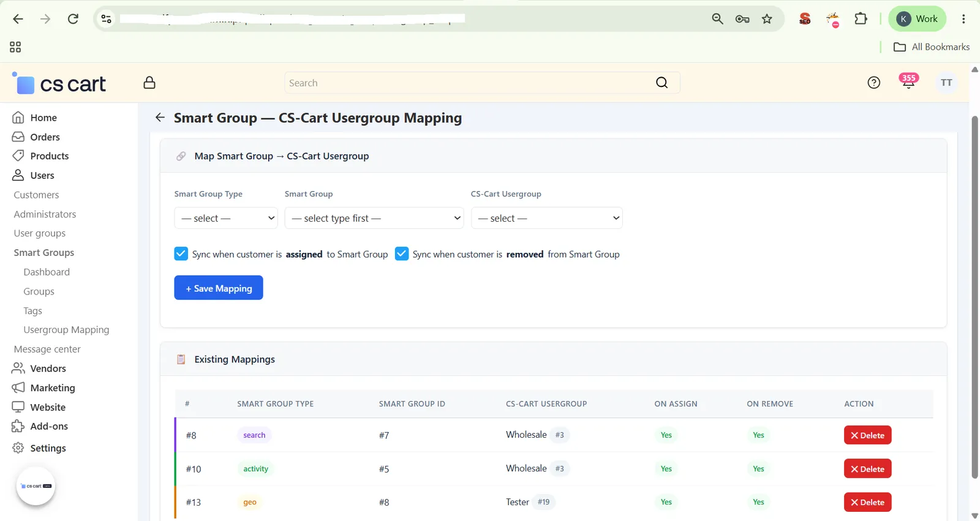Uncheck sync when customer is removed
This screenshot has width=980, height=521.
[x=402, y=253]
